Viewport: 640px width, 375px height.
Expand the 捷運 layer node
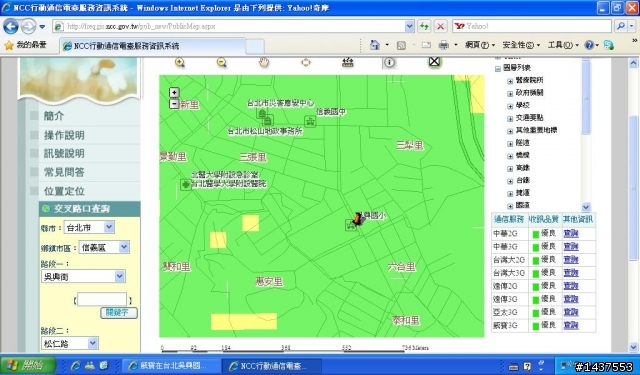tap(510, 193)
